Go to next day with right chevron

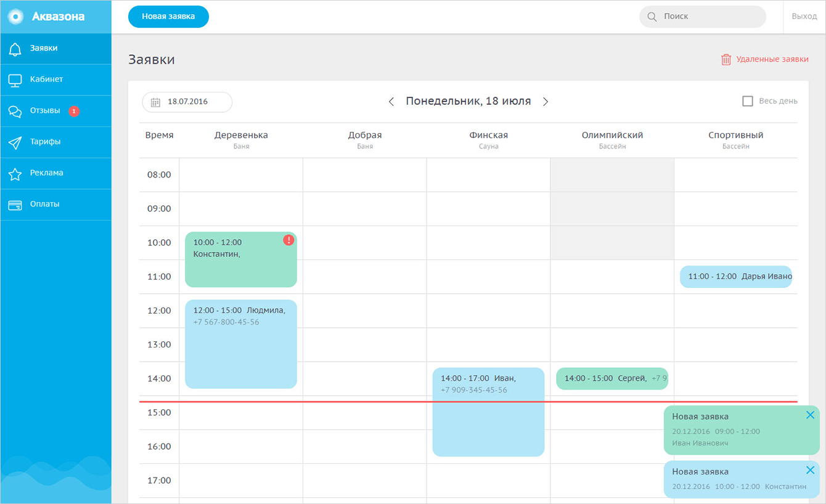(546, 102)
